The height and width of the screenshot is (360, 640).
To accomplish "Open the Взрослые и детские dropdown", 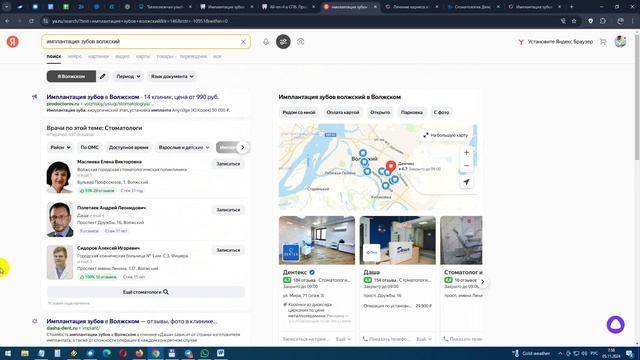I will pyautogui.click(x=184, y=147).
